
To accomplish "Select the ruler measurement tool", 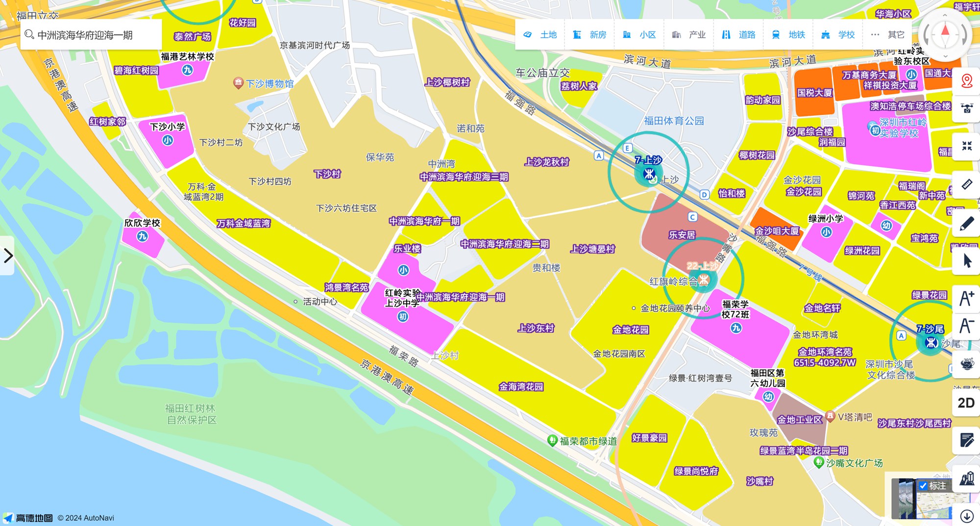I will tap(966, 184).
